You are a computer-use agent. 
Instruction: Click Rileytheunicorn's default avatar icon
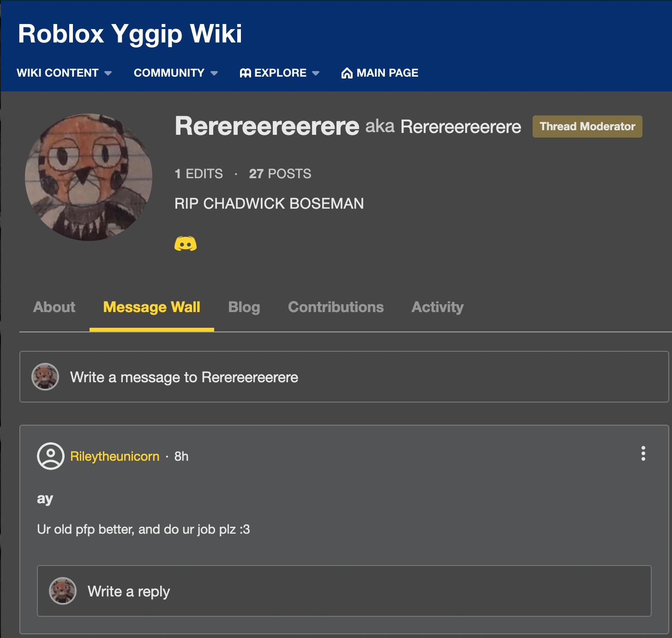pos(50,456)
